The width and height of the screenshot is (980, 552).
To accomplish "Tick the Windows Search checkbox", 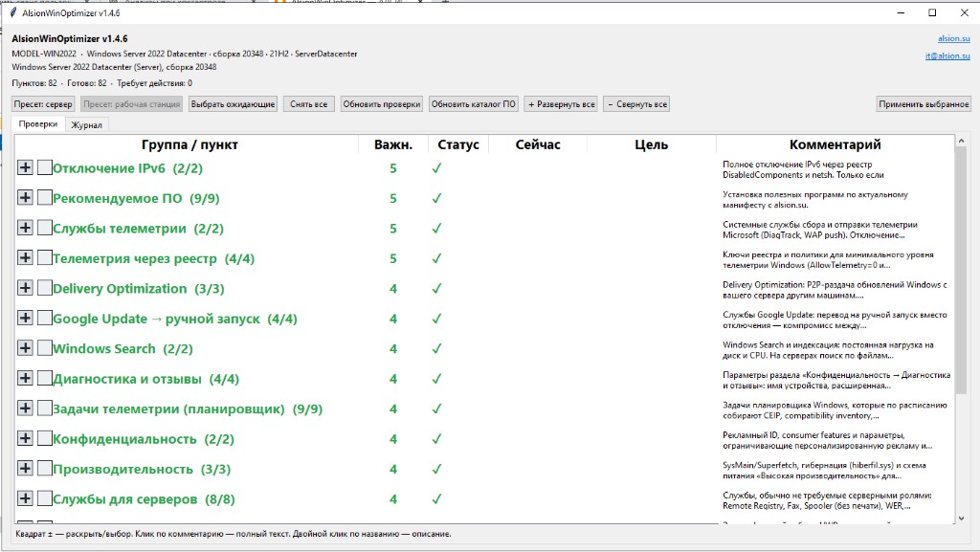I will click(44, 348).
